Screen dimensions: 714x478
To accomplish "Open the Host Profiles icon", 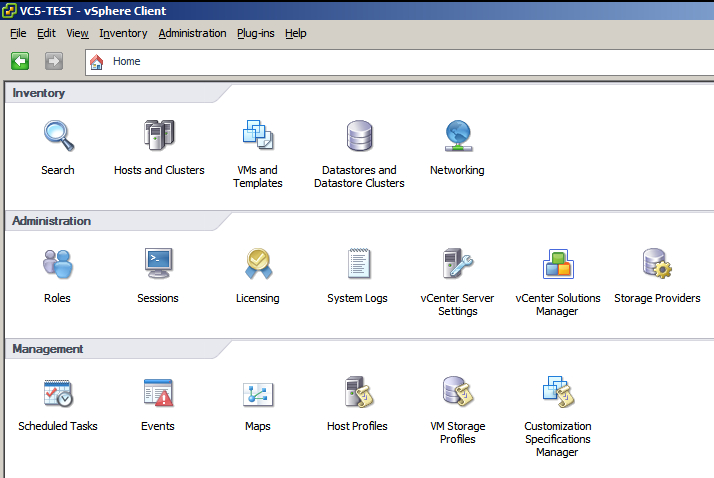I will coord(359,392).
